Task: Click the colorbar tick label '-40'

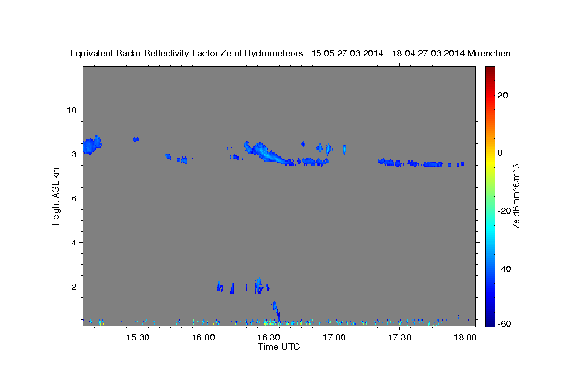Action: (x=505, y=269)
